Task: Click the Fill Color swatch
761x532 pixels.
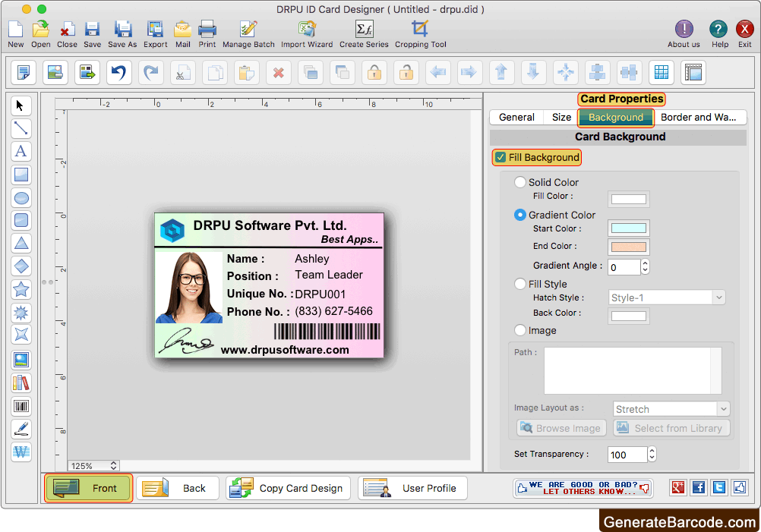Action: point(629,199)
